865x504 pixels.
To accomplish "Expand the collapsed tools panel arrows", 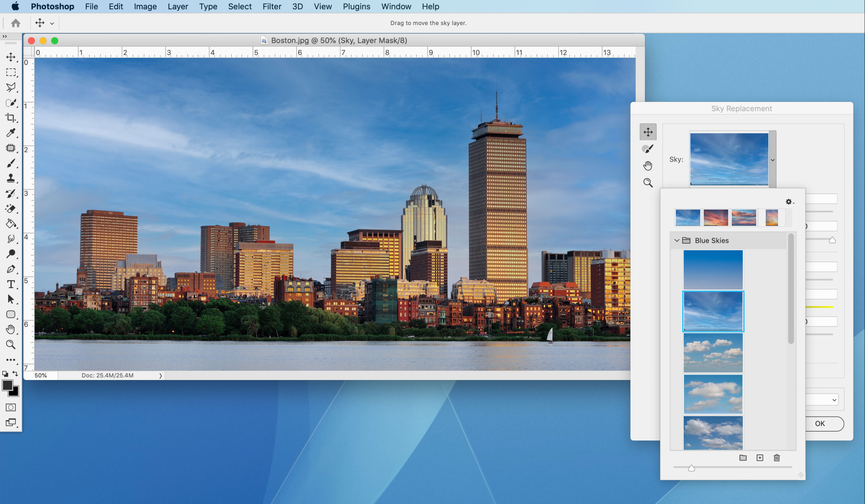I will click(x=4, y=36).
